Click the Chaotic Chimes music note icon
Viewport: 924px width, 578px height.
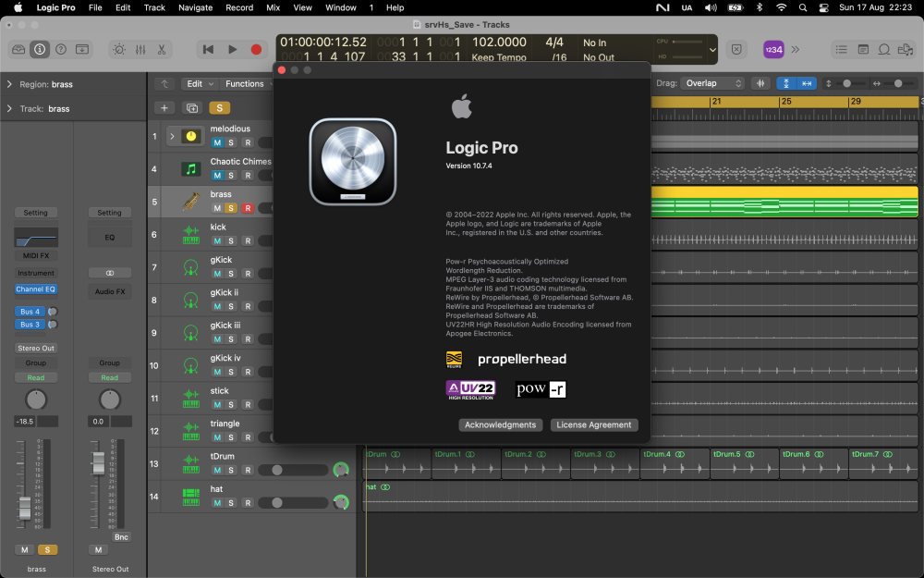point(191,169)
